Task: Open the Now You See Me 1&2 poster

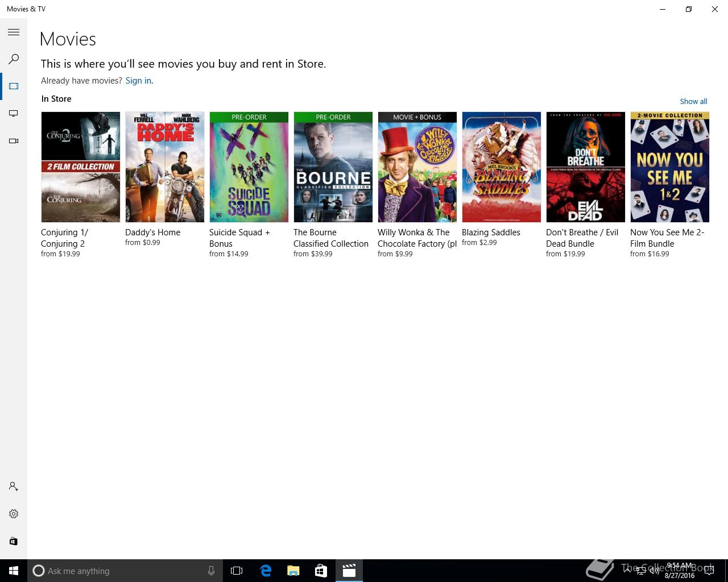Action: tap(670, 167)
